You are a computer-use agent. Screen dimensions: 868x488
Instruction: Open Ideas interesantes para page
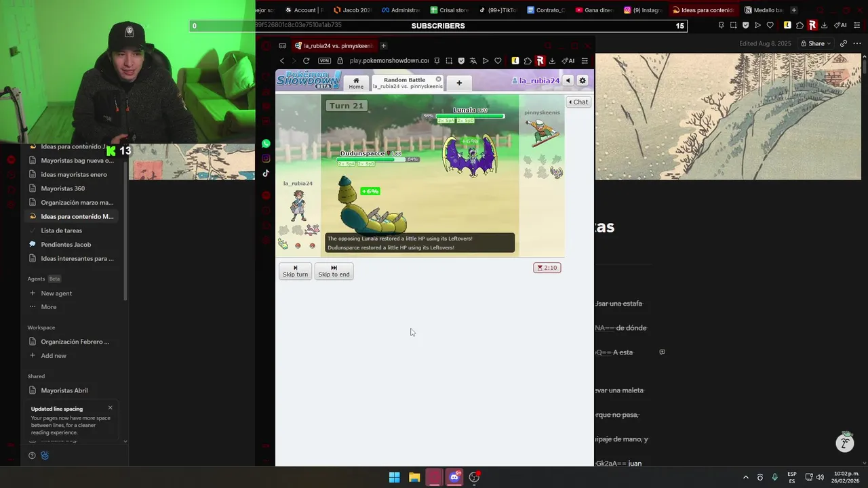[72, 258]
